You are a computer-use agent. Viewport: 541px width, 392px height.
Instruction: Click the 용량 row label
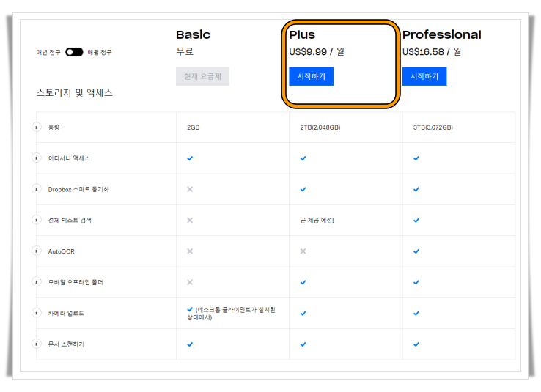54,127
